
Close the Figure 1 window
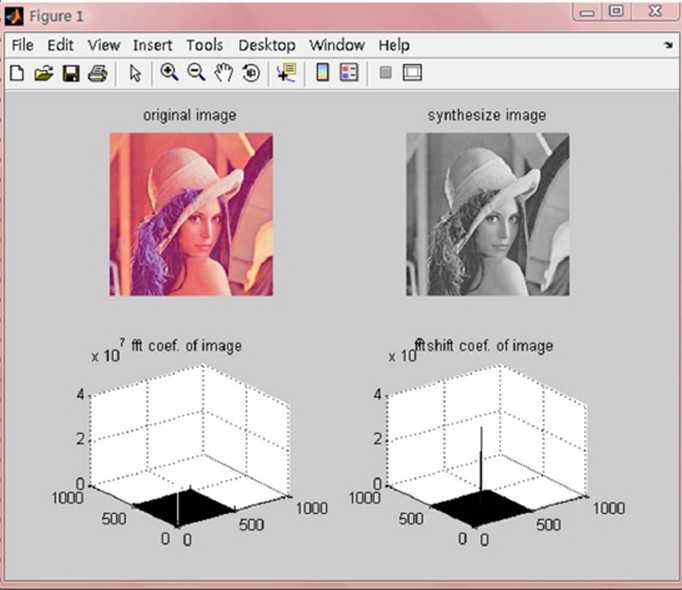[x=655, y=11]
